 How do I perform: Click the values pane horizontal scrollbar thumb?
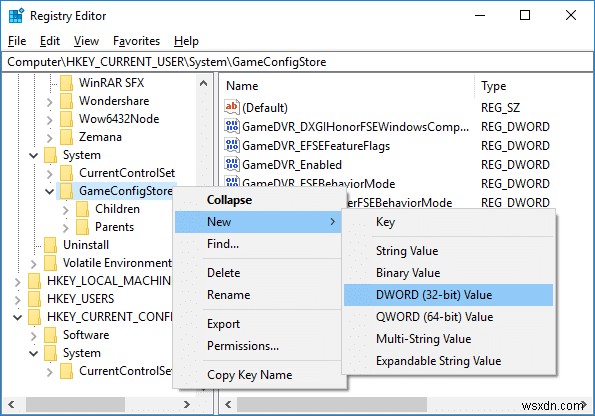[x=332, y=405]
